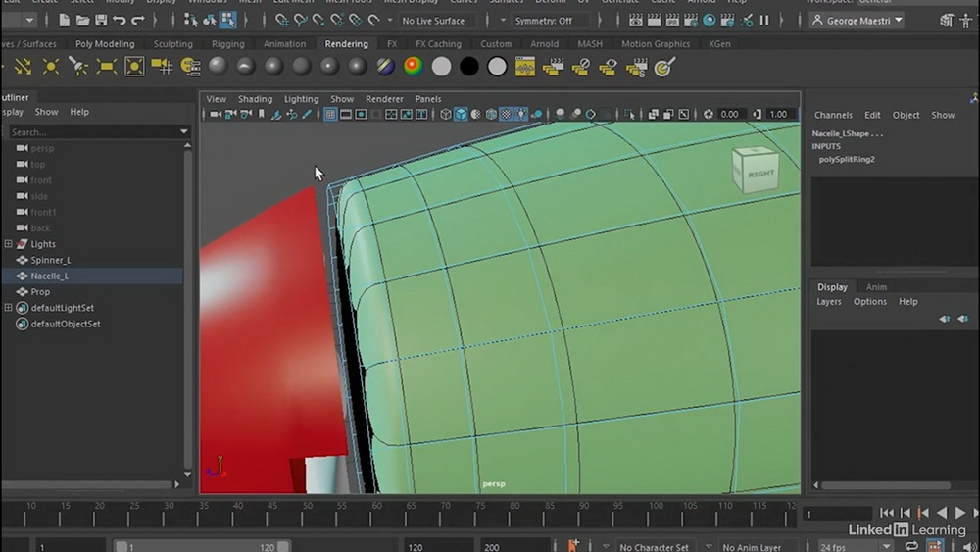The height and width of the screenshot is (552, 980).
Task: Switch to the Sculpting shelf tab
Action: (x=173, y=44)
